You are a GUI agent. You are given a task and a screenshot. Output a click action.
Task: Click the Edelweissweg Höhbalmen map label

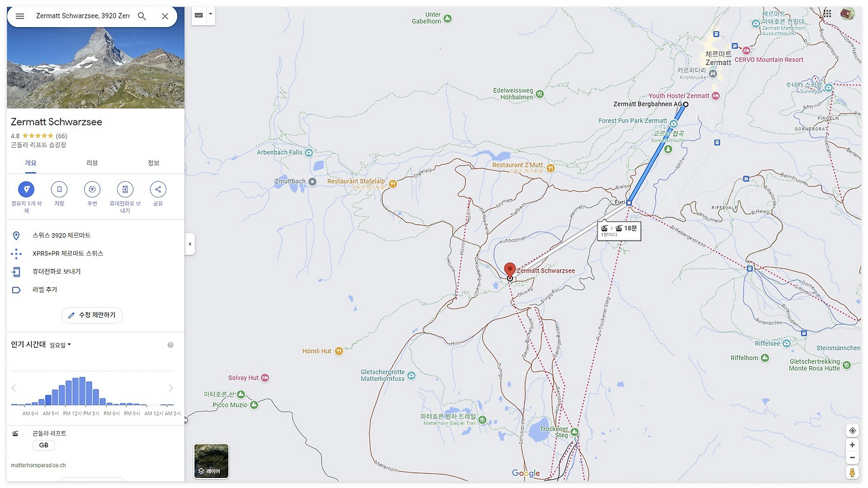513,94
